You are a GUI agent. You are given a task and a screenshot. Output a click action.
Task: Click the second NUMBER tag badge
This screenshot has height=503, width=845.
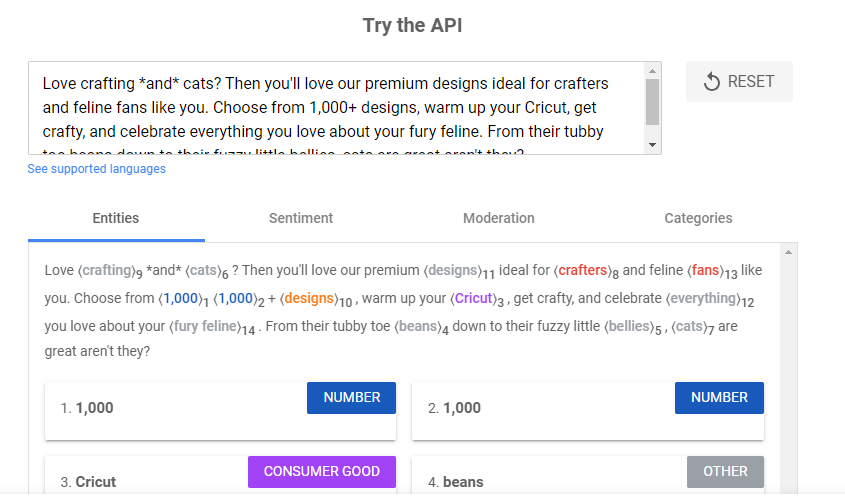coord(719,398)
